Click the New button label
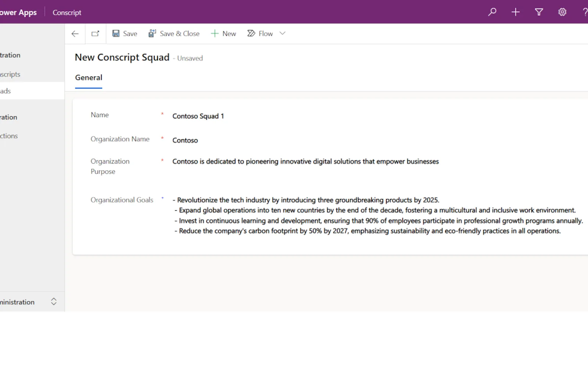The height and width of the screenshot is (368, 588). 229,34
